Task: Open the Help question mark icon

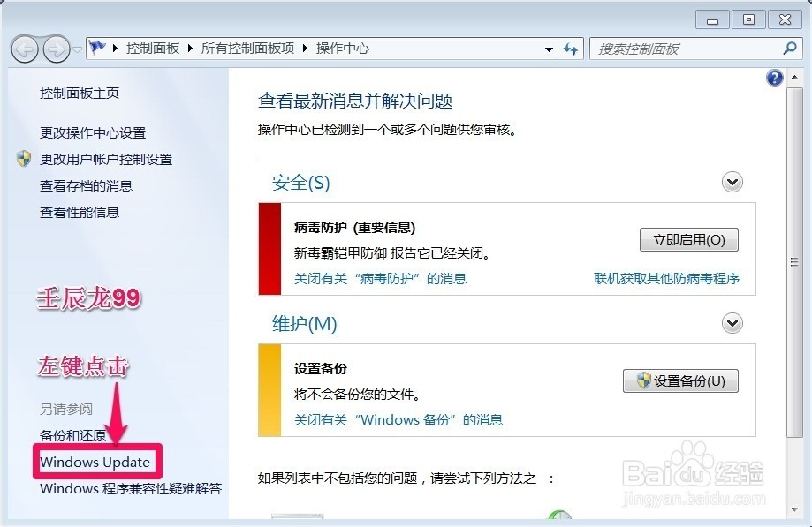Action: pyautogui.click(x=774, y=78)
